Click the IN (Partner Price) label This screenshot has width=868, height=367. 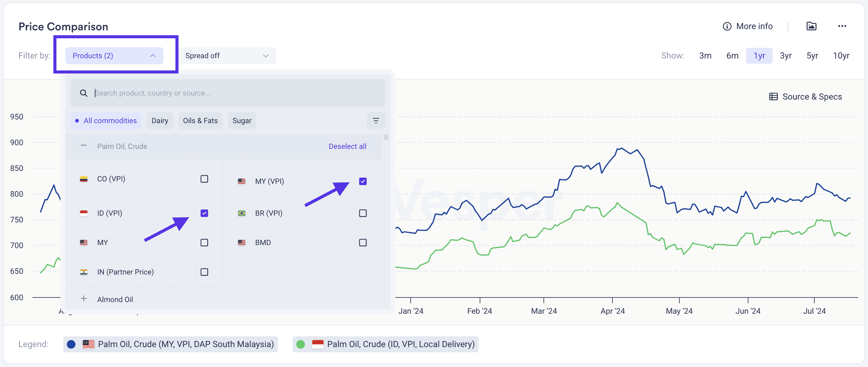pos(125,272)
